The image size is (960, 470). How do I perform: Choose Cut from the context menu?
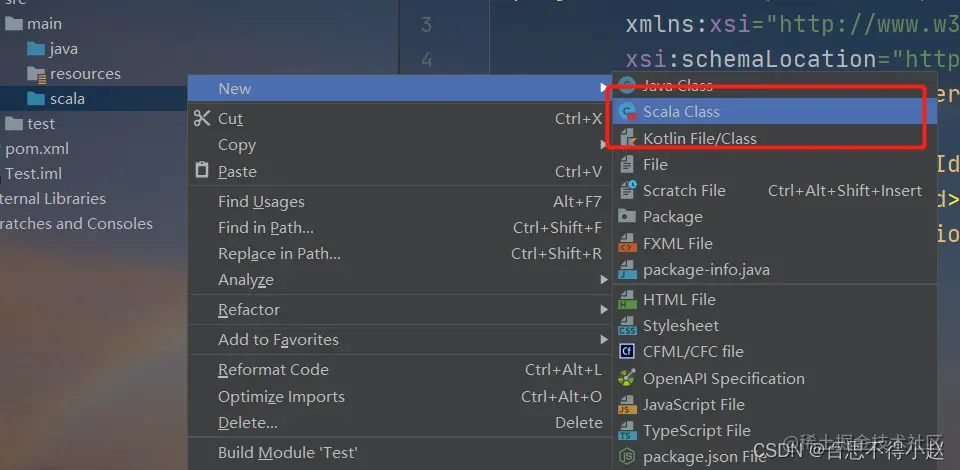click(400, 119)
